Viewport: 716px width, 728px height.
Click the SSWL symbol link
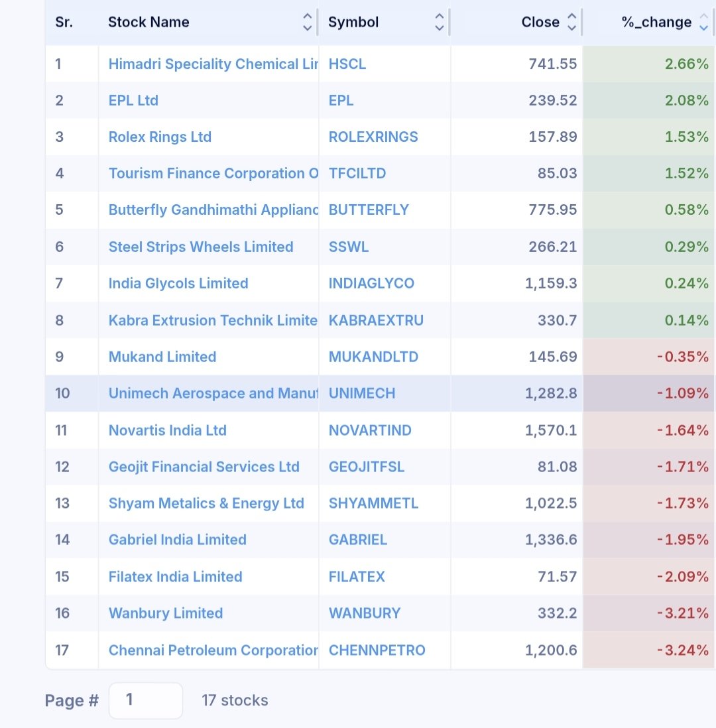(349, 247)
